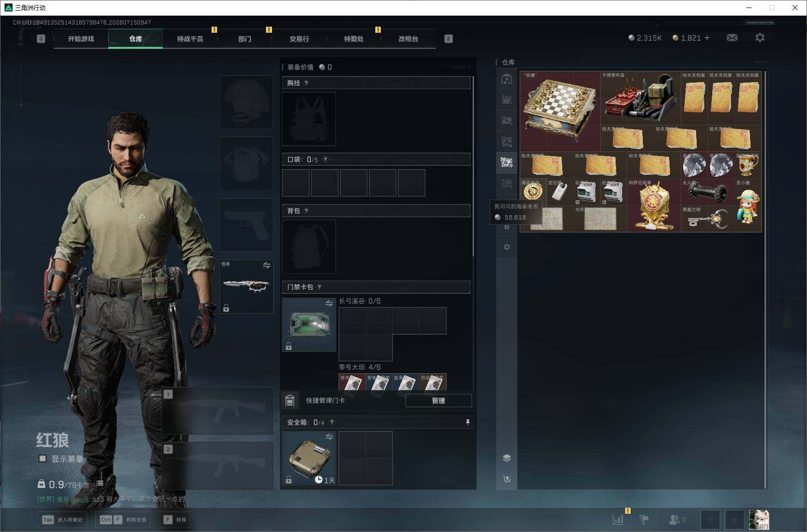This screenshot has height=532, width=807.
Task: Click the plus icon next to 1,821 currency
Action: coord(707,38)
